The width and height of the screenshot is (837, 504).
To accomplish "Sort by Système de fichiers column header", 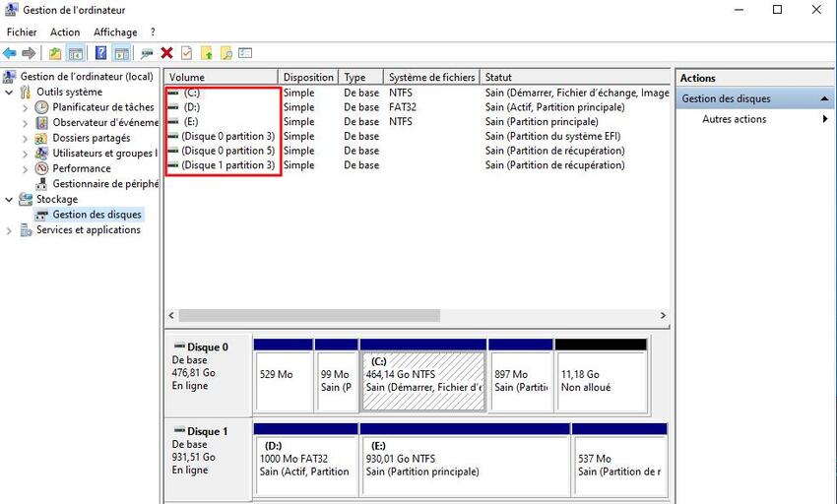I will click(432, 78).
